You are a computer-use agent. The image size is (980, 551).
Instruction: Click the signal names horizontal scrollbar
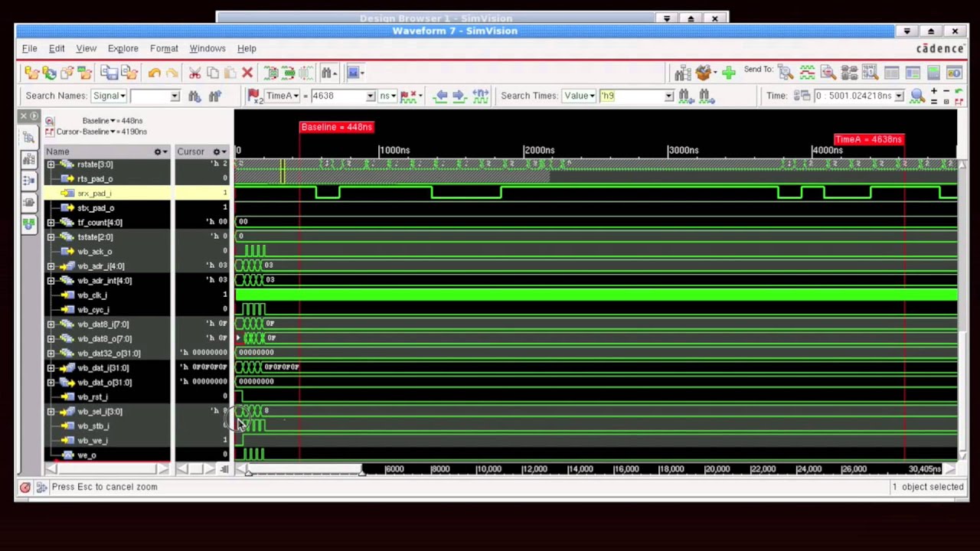point(107,469)
